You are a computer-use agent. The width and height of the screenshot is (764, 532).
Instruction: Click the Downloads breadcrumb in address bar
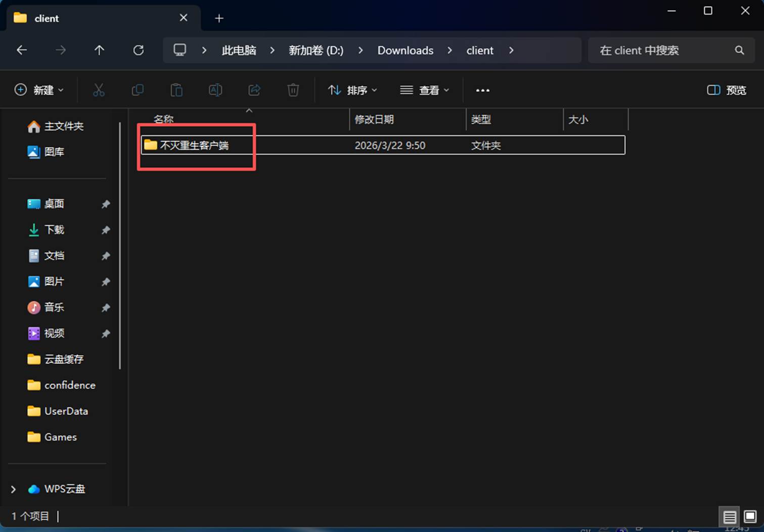click(x=405, y=51)
